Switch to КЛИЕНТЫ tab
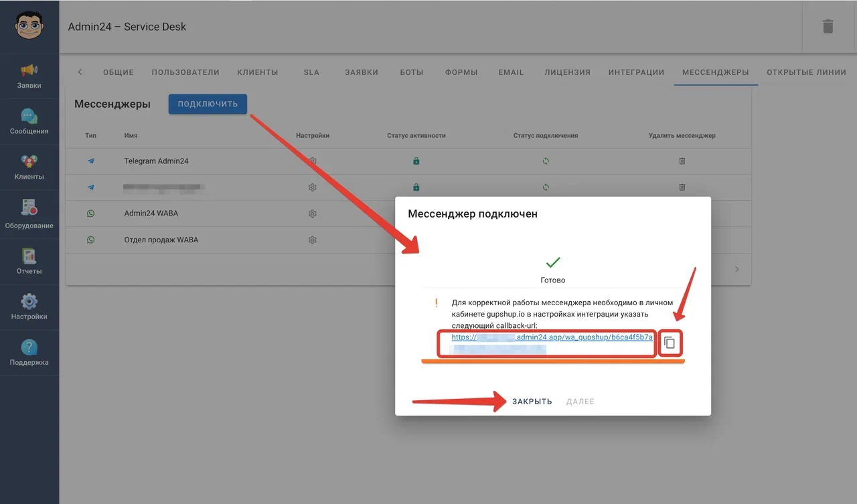The height and width of the screenshot is (504, 857). pos(258,72)
